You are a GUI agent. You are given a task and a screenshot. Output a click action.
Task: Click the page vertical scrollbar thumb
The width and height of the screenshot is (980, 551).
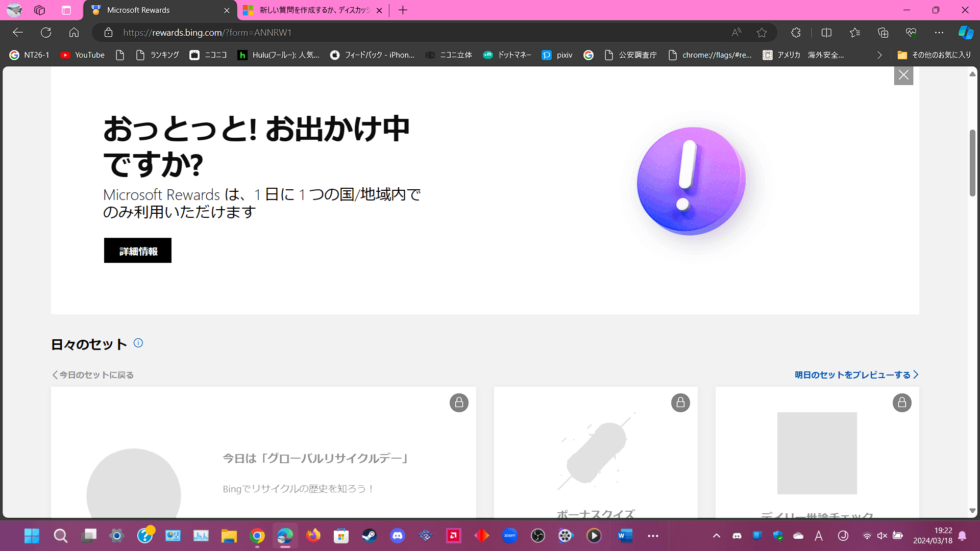[x=973, y=163]
